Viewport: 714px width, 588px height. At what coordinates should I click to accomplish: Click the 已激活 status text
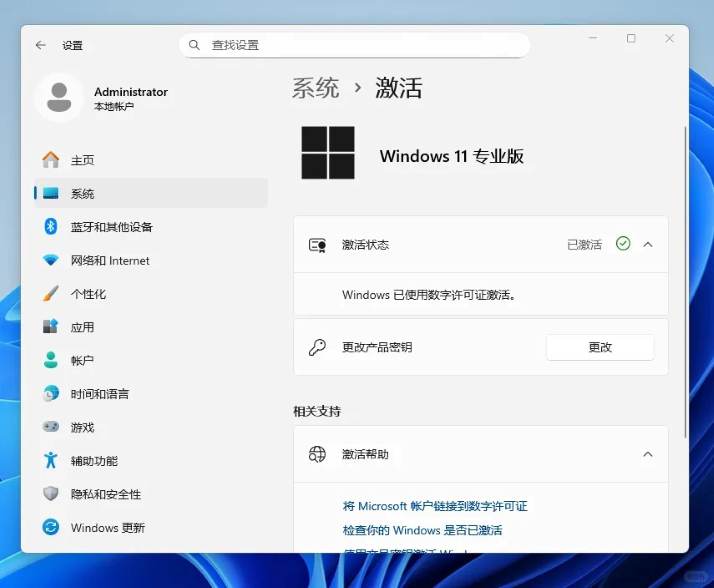(584, 245)
